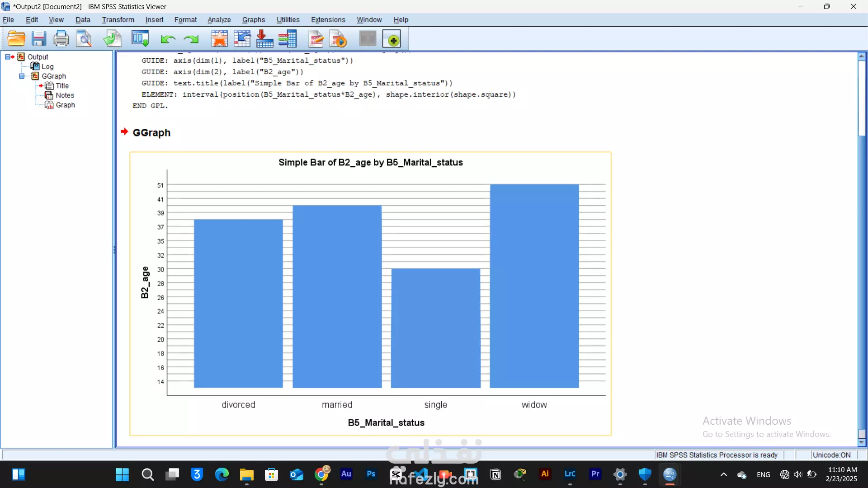Click the widow bar in chart
Viewport: 868px width, 488px height.
534,286
